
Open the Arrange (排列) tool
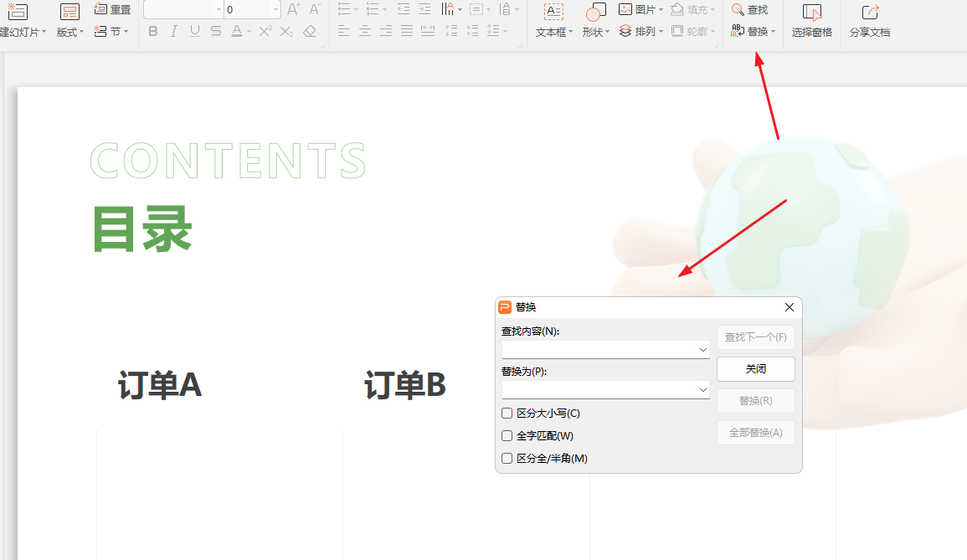pos(637,29)
